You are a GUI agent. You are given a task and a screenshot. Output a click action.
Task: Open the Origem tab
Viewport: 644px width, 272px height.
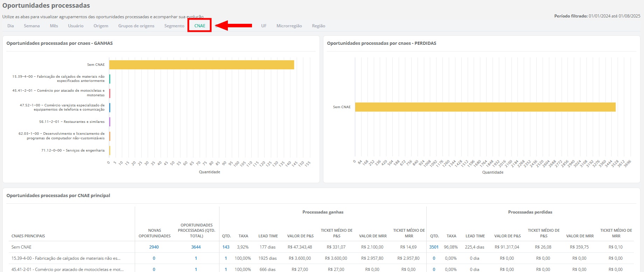click(101, 26)
